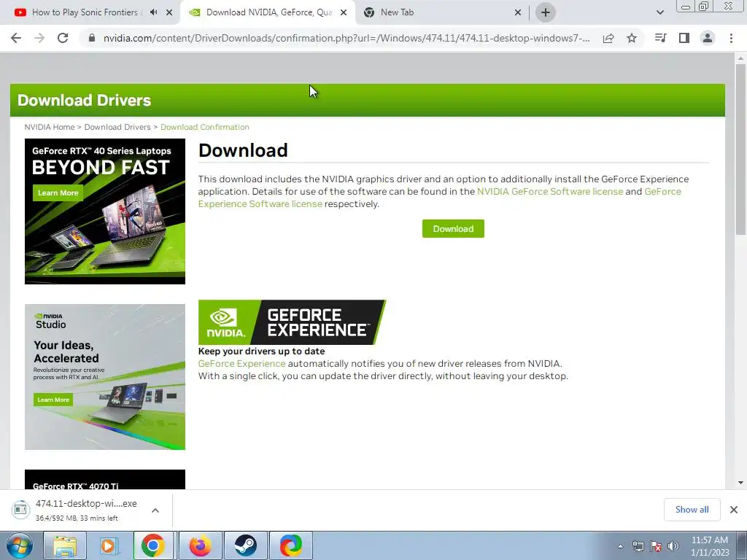Close the downloads bar
747x560 pixels.
tap(734, 510)
